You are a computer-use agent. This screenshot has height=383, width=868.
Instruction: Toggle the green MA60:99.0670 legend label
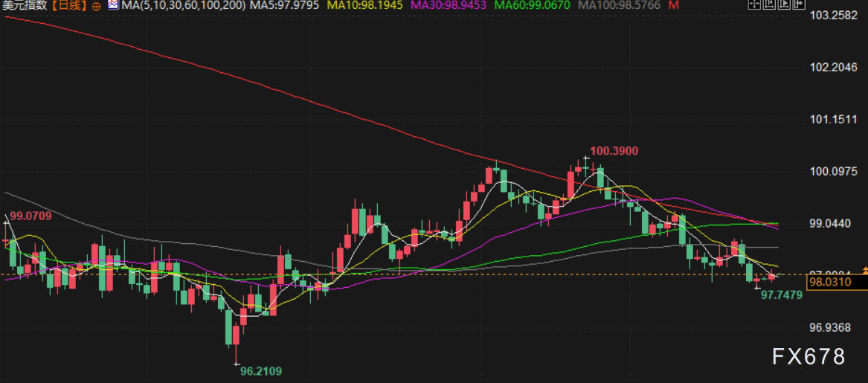coord(533,5)
